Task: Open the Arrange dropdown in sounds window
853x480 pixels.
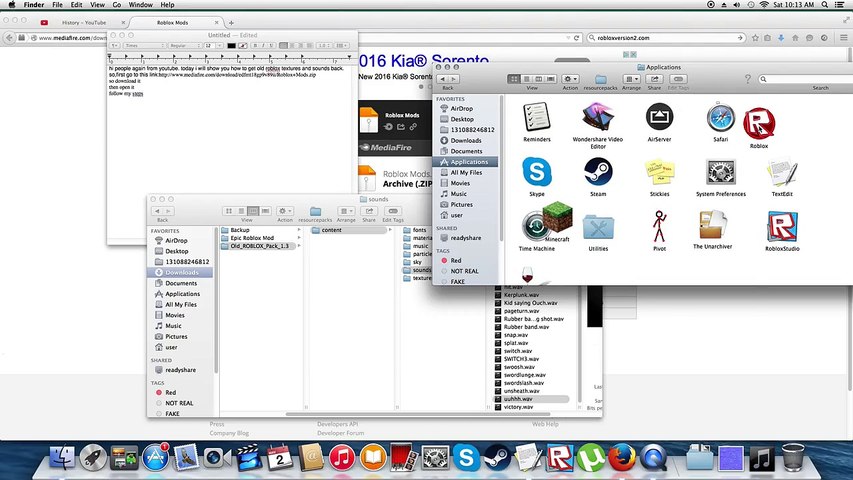Action: click(x=345, y=211)
